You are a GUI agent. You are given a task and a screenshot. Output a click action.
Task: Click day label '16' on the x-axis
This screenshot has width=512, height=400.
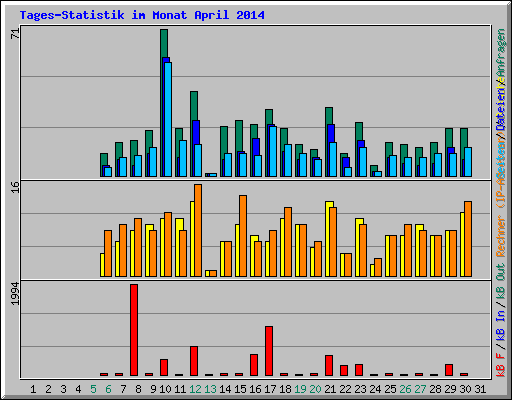255,389
